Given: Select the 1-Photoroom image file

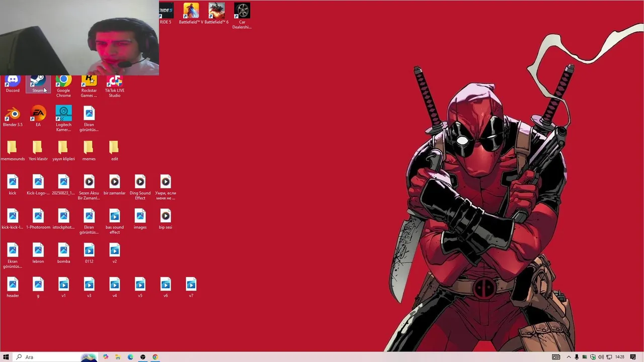Looking at the screenshot, I should [x=38, y=219].
